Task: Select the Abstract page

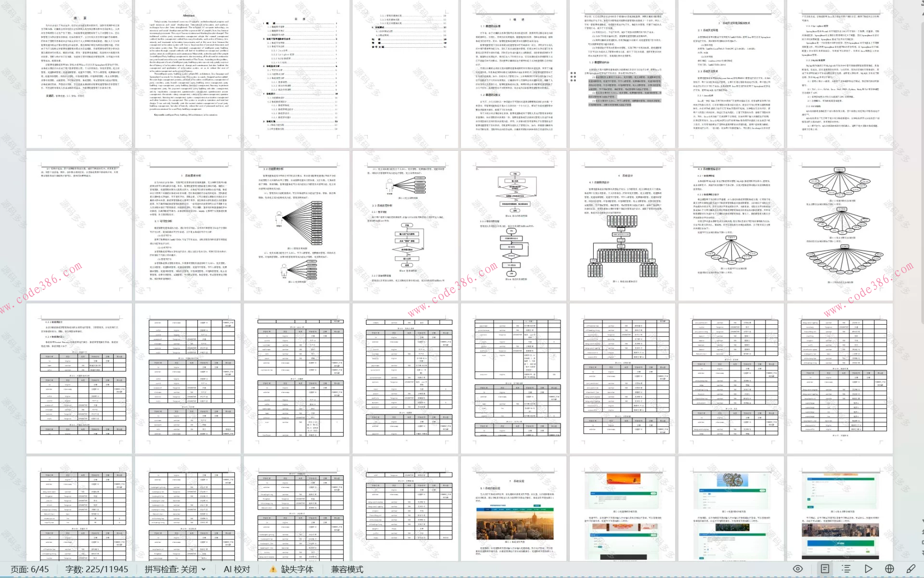Action: point(188,74)
